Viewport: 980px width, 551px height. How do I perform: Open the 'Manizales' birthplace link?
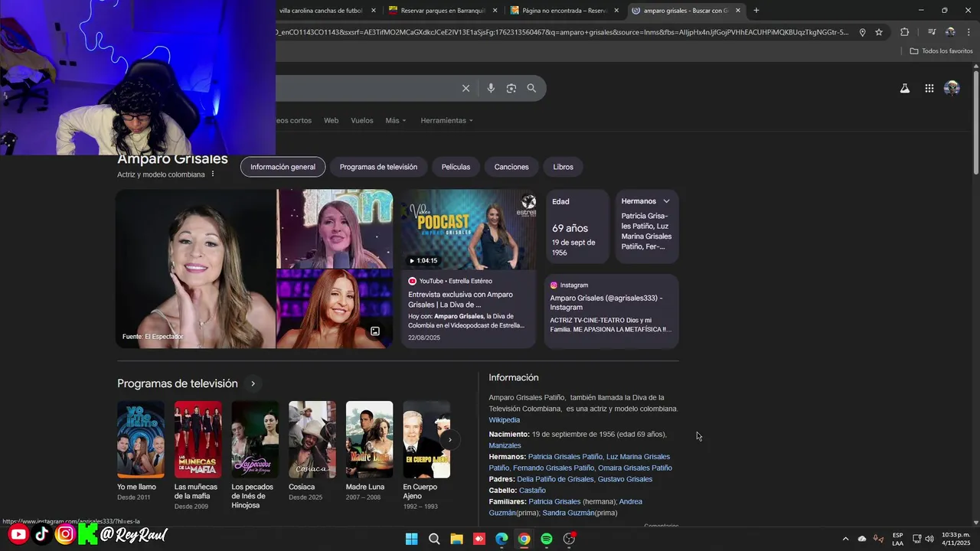pos(505,445)
